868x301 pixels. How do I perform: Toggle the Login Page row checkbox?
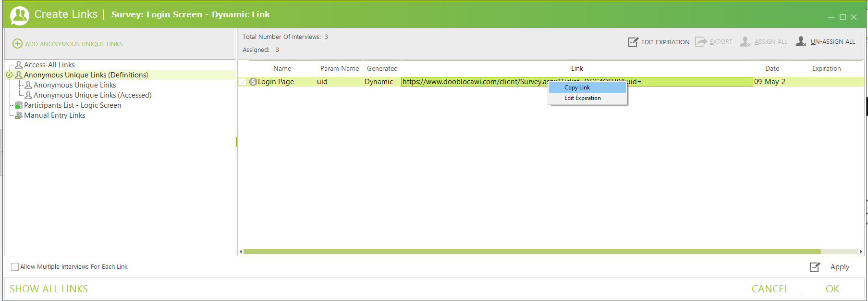tap(243, 82)
